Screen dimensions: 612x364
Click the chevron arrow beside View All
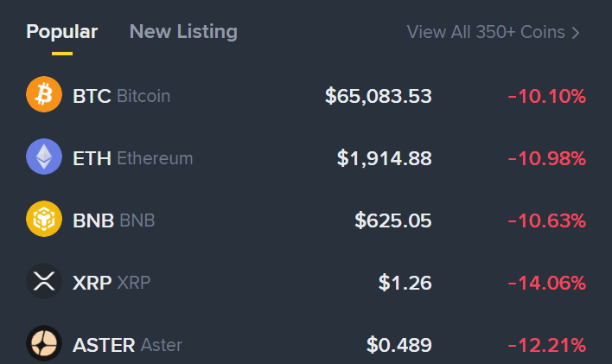576,33
